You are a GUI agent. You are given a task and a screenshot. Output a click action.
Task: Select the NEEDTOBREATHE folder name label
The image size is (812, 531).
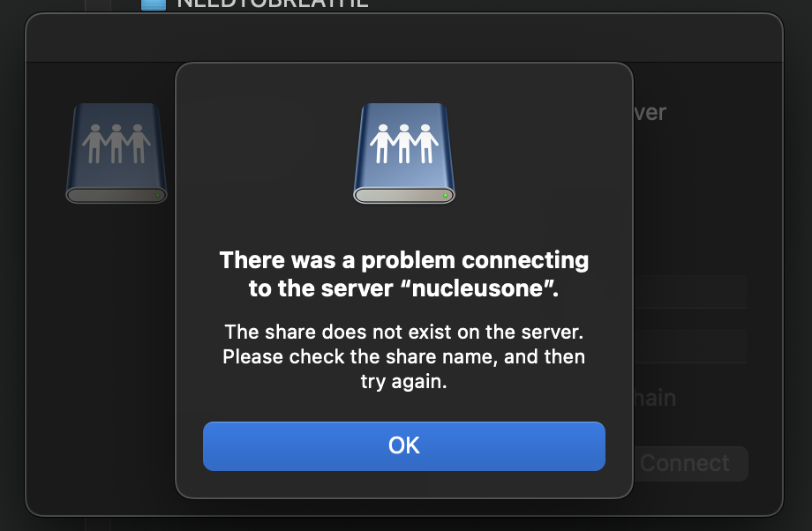273,4
